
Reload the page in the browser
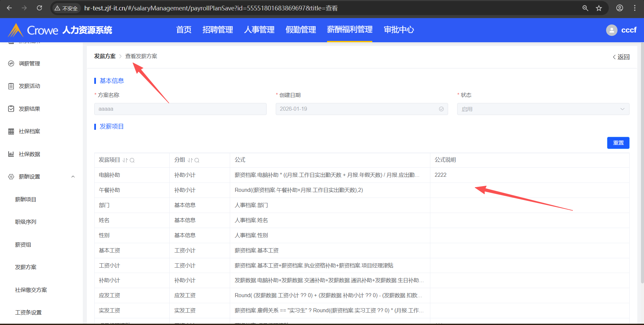[x=39, y=8]
